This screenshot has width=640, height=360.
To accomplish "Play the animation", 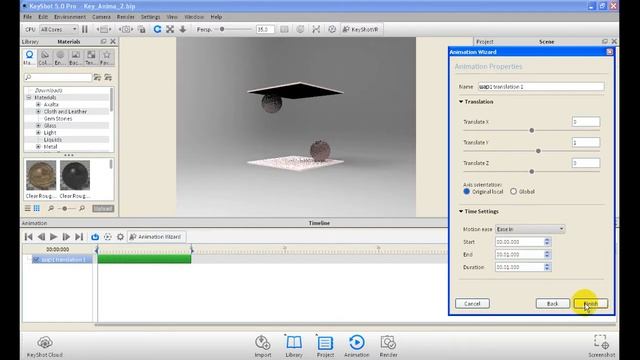I will [x=53, y=237].
